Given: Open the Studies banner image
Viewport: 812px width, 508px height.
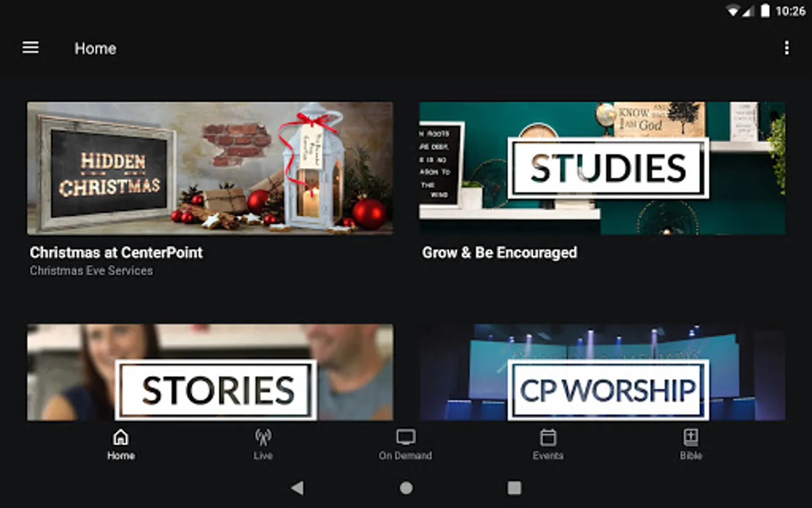Looking at the screenshot, I should click(x=602, y=168).
